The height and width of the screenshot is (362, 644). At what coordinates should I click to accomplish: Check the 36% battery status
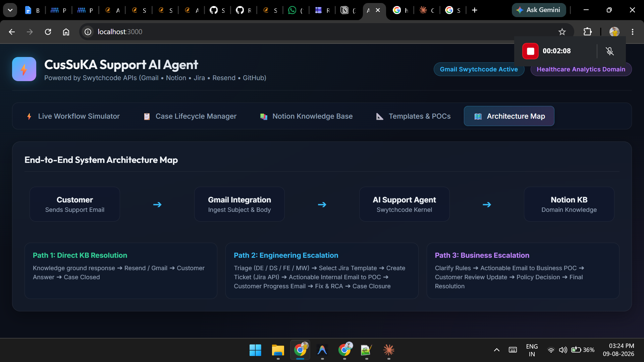point(583,350)
